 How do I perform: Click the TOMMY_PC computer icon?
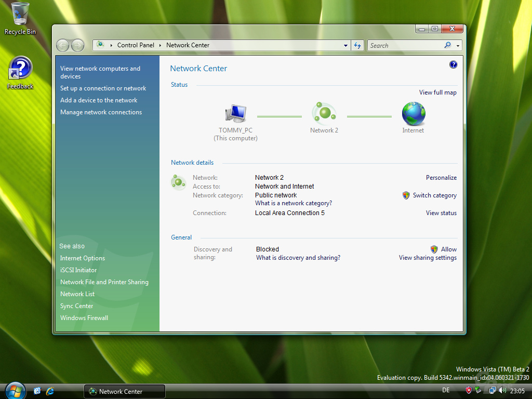(235, 113)
